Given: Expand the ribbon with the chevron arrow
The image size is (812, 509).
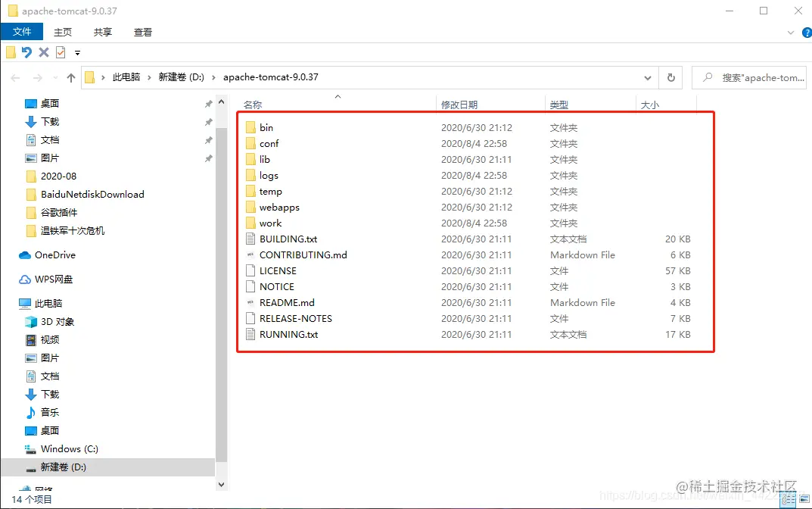Looking at the screenshot, I should pyautogui.click(x=791, y=33).
